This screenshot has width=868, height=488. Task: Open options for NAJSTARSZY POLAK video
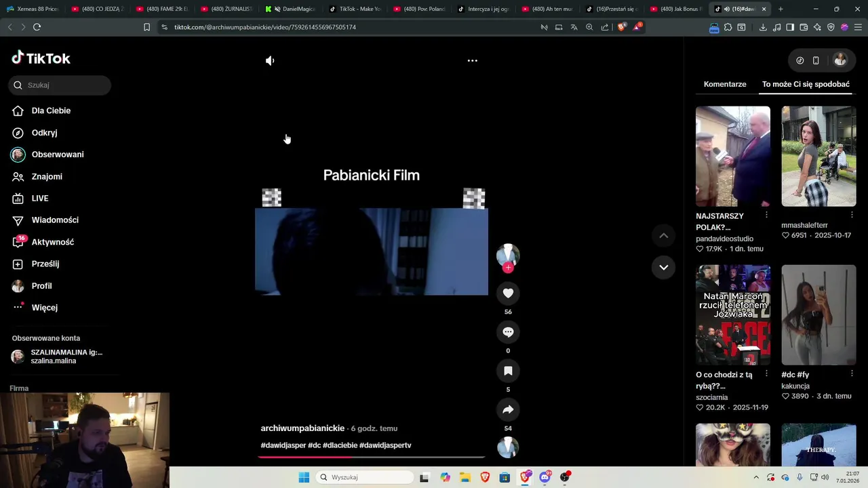[x=766, y=215]
